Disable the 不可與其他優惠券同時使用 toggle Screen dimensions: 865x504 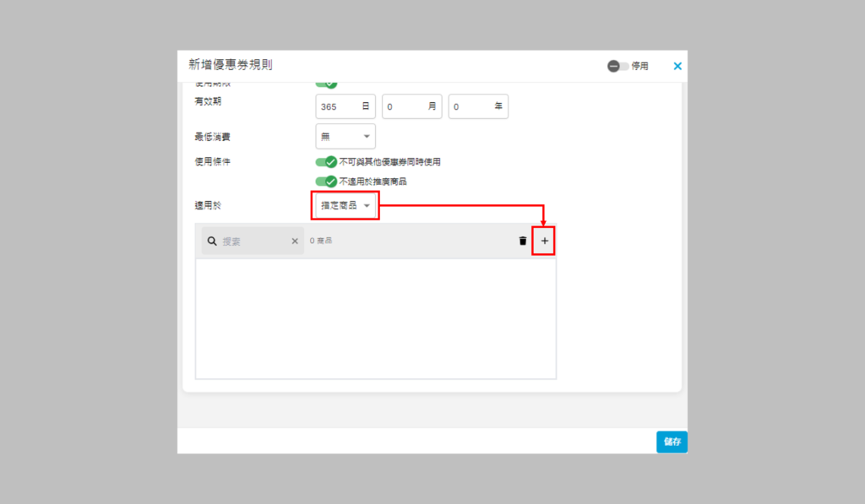pyautogui.click(x=326, y=162)
